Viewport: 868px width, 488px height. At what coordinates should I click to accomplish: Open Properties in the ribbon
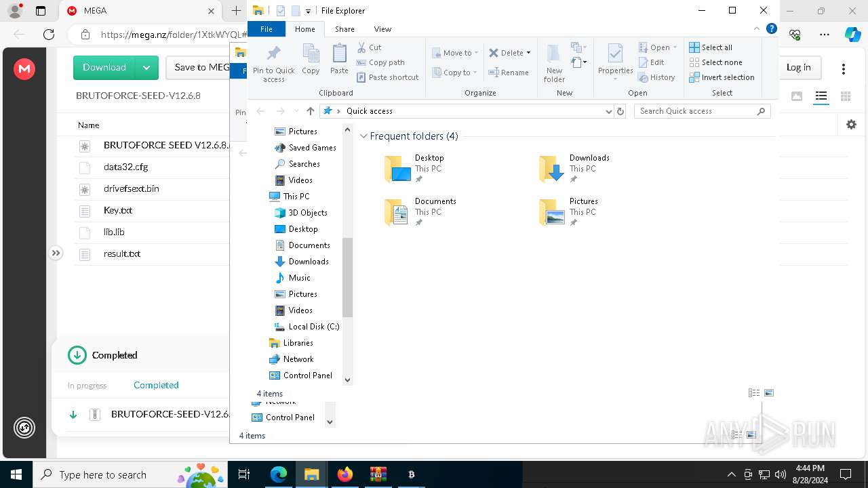point(615,64)
